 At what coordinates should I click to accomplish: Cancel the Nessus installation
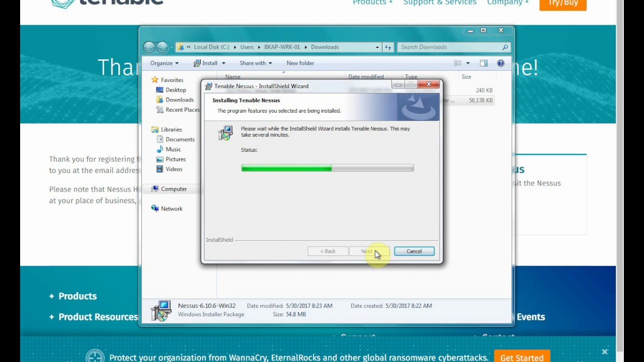414,251
